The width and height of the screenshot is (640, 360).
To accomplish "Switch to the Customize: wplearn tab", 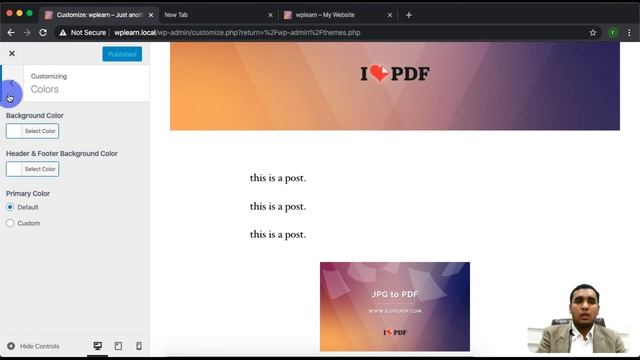I will (99, 15).
